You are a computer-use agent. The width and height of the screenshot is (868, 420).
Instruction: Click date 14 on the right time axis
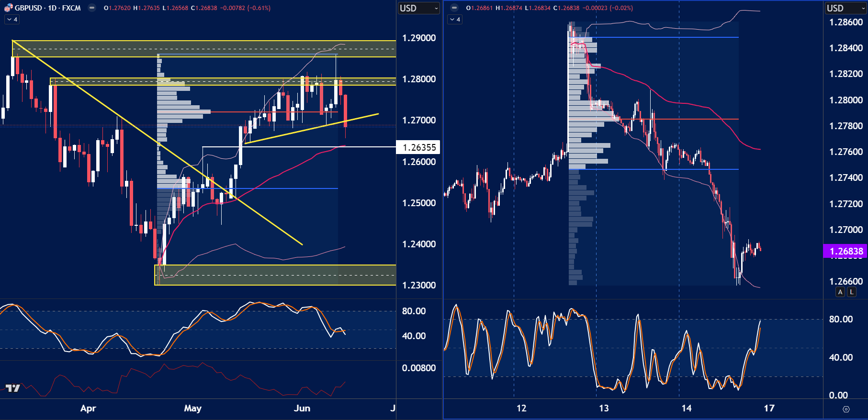pos(687,409)
